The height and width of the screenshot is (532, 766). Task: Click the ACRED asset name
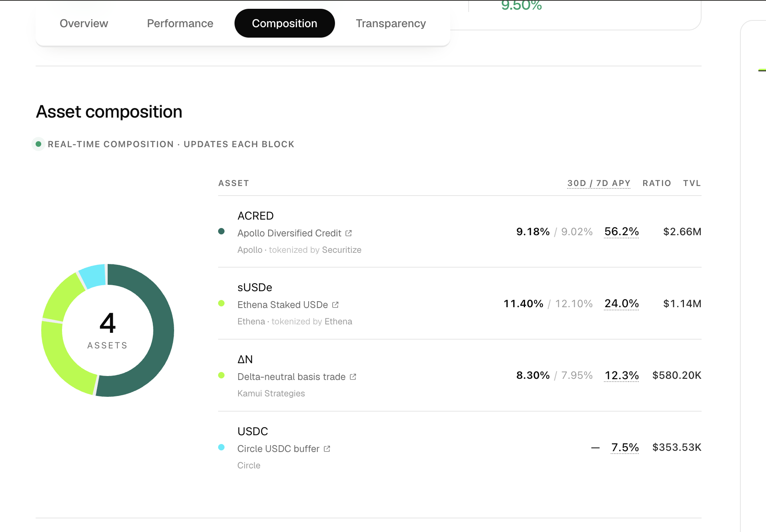tap(255, 216)
